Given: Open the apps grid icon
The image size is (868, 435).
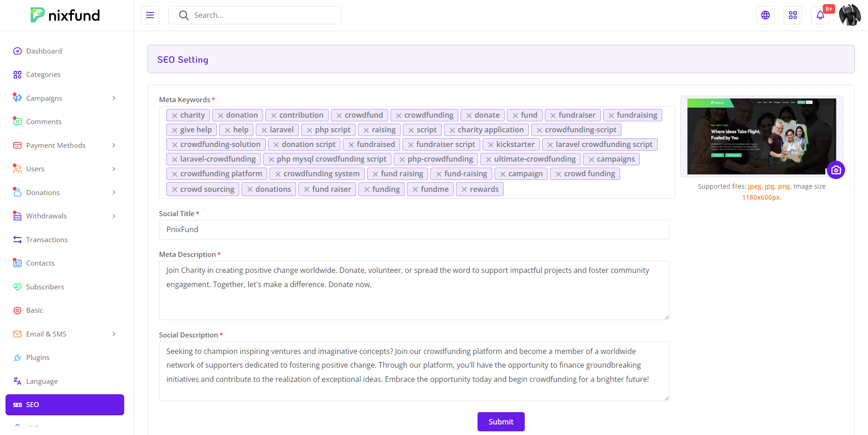Looking at the screenshot, I should 792,15.
